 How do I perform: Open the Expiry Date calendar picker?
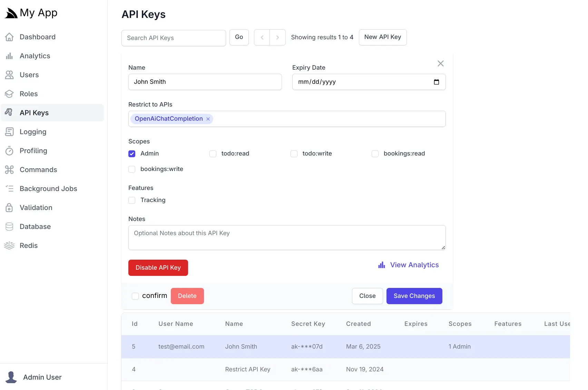click(436, 82)
